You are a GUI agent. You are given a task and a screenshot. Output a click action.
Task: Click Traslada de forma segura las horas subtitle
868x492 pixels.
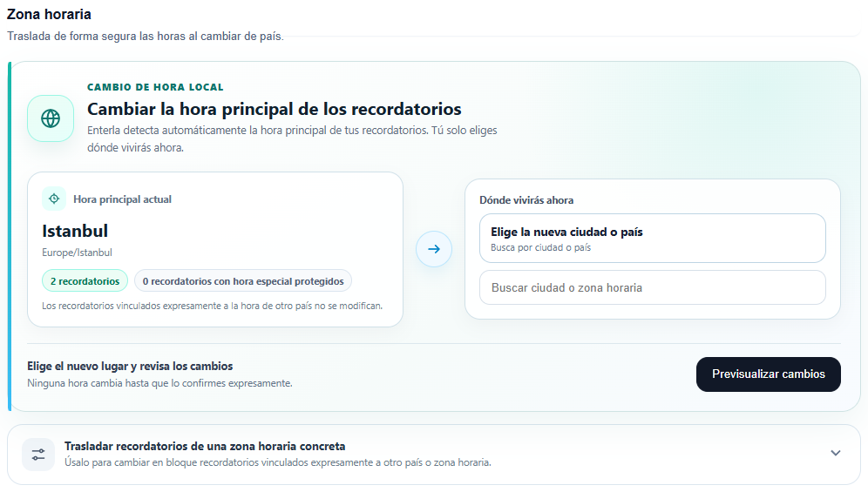click(x=145, y=37)
